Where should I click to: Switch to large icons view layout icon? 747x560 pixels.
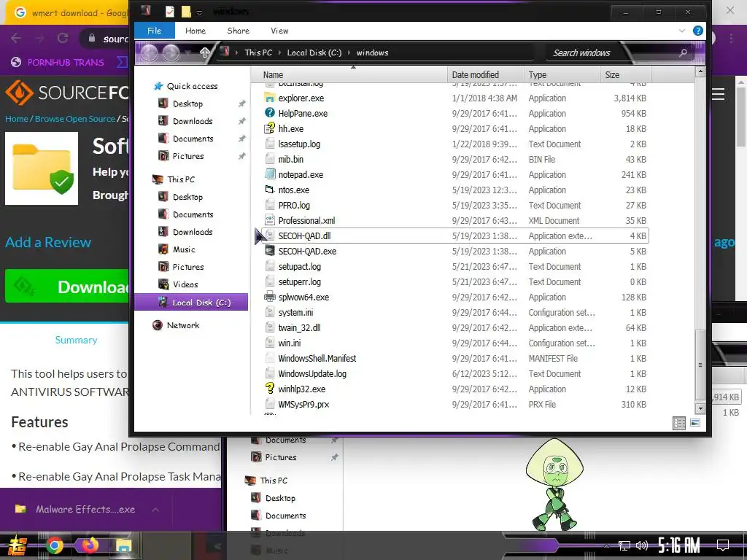point(695,423)
